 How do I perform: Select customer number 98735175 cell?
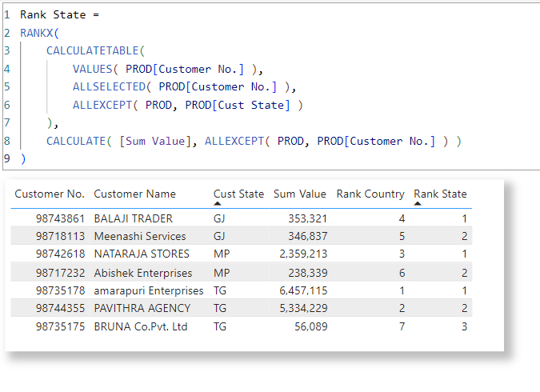tap(60, 326)
